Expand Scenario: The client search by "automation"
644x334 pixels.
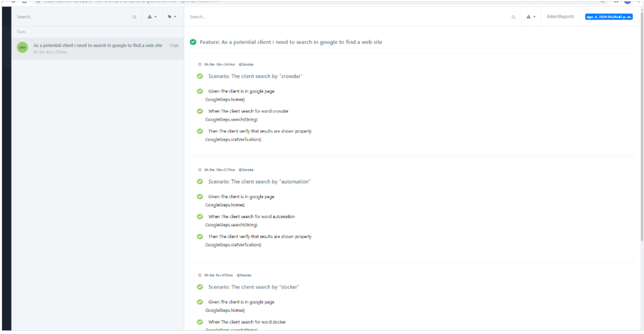(x=259, y=182)
